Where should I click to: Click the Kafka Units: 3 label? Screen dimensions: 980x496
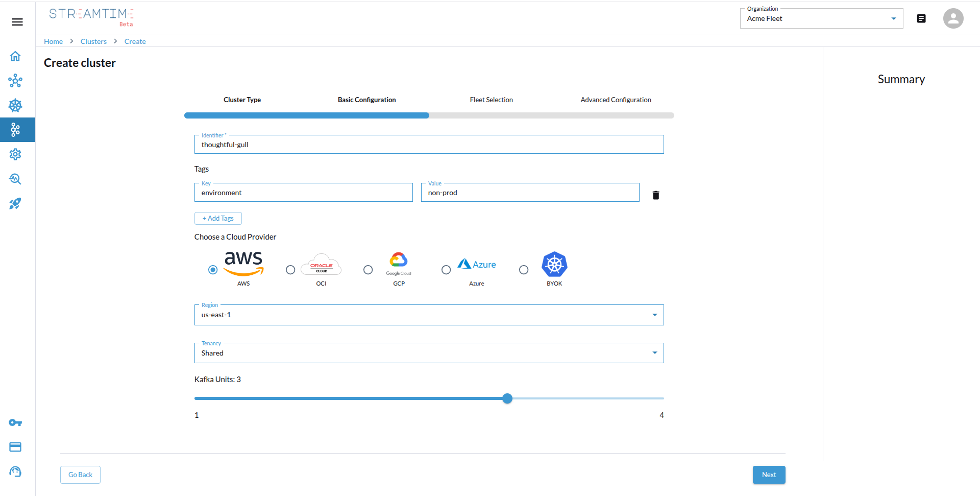point(217,380)
